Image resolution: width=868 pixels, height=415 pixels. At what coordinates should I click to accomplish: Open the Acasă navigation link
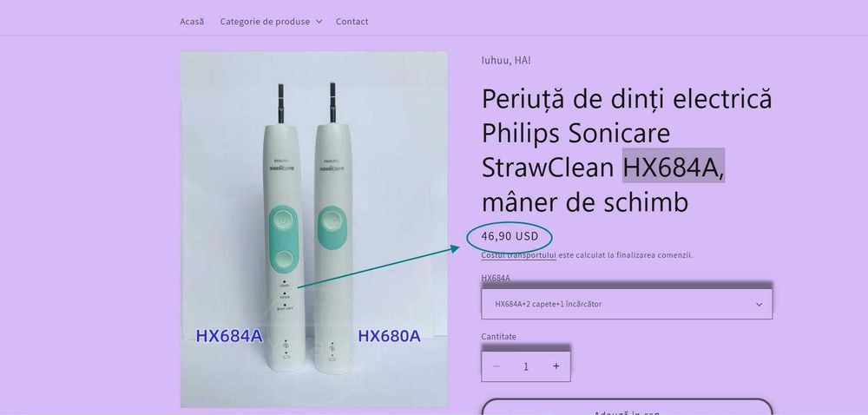tap(192, 22)
